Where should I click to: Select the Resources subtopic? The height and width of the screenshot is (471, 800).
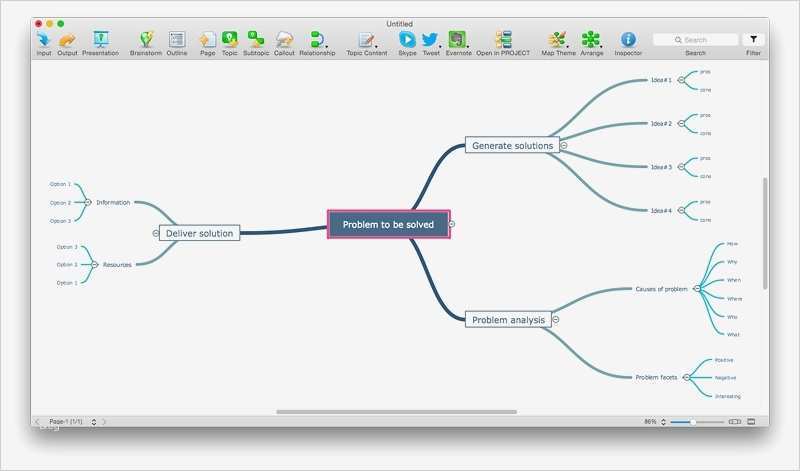117,264
